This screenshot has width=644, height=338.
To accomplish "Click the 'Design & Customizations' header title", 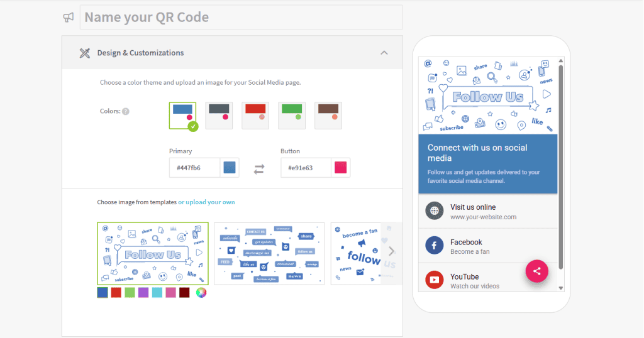I will click(140, 53).
